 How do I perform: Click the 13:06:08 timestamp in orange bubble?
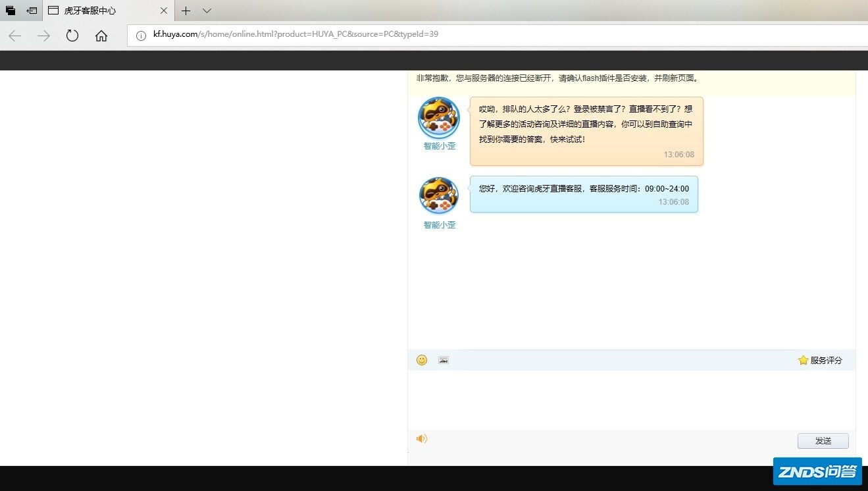(x=679, y=155)
